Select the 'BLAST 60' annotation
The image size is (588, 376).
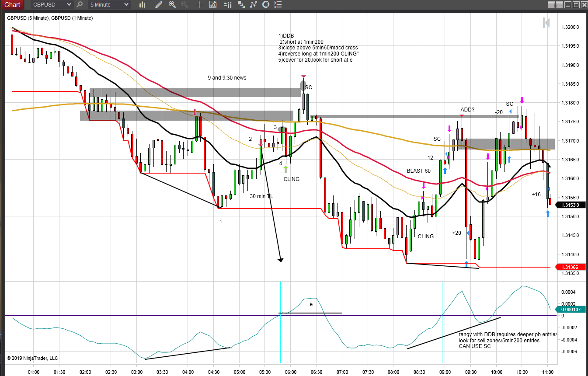coord(418,171)
